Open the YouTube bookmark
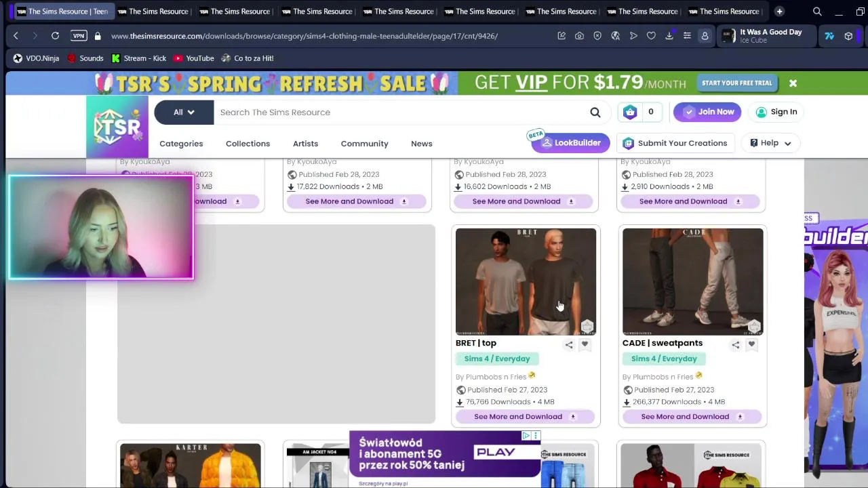 click(193, 58)
